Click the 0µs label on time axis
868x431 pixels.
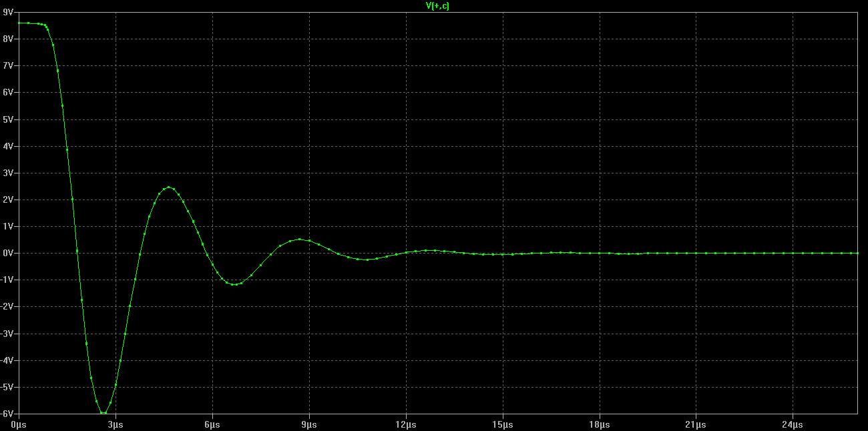click(x=18, y=424)
